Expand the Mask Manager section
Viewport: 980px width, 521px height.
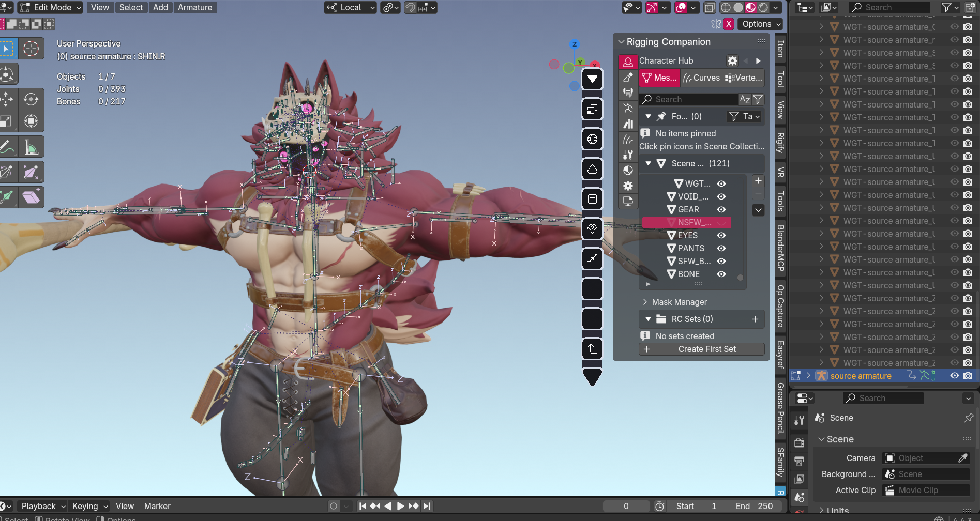[x=679, y=302]
